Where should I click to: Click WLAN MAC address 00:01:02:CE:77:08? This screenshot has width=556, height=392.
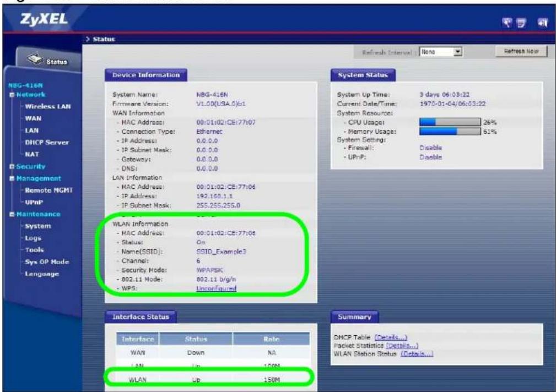click(226, 233)
